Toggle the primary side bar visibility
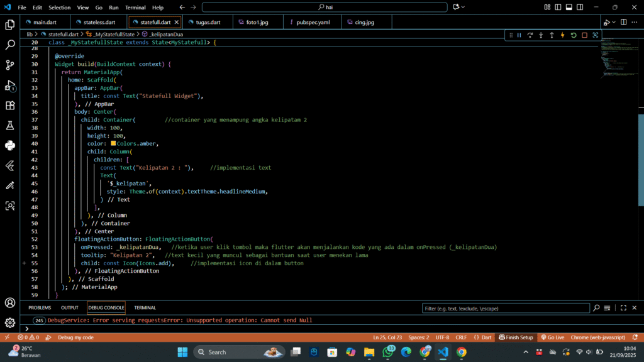 click(558, 8)
